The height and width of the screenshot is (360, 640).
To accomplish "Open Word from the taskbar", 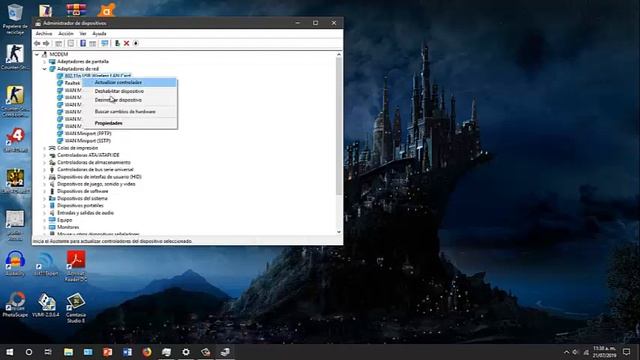I will point(127,352).
